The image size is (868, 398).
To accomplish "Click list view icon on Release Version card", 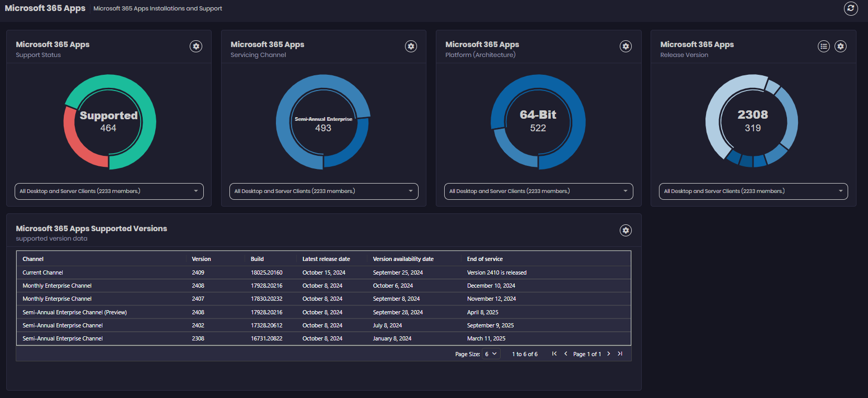I will pos(824,46).
